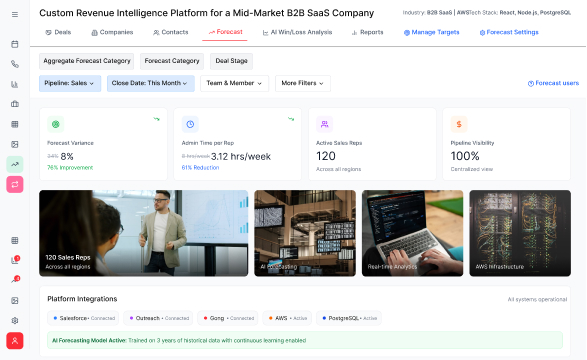Screen dimensions: 587x360
Task: Switch to the Reports tab
Action: [x=367, y=33]
